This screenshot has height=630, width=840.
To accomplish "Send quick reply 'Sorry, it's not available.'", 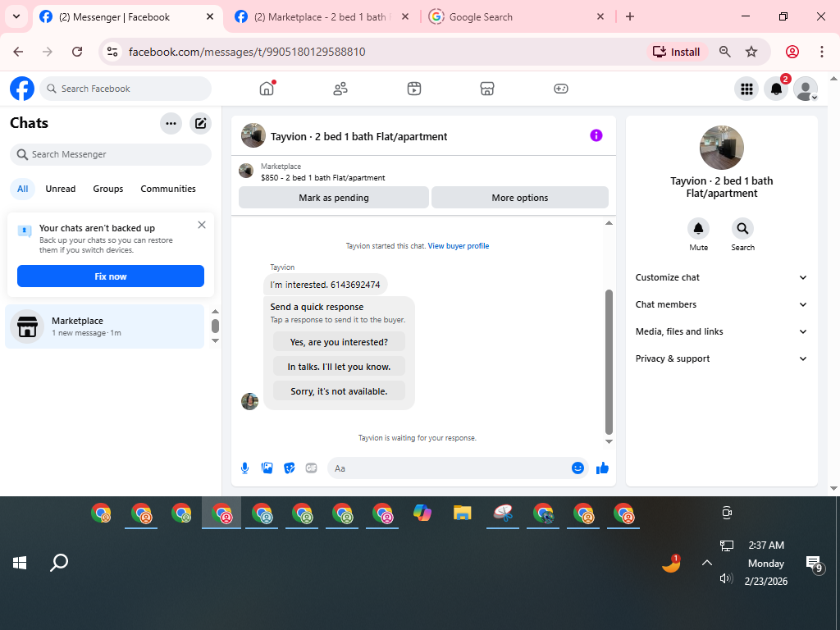I will [x=339, y=391].
